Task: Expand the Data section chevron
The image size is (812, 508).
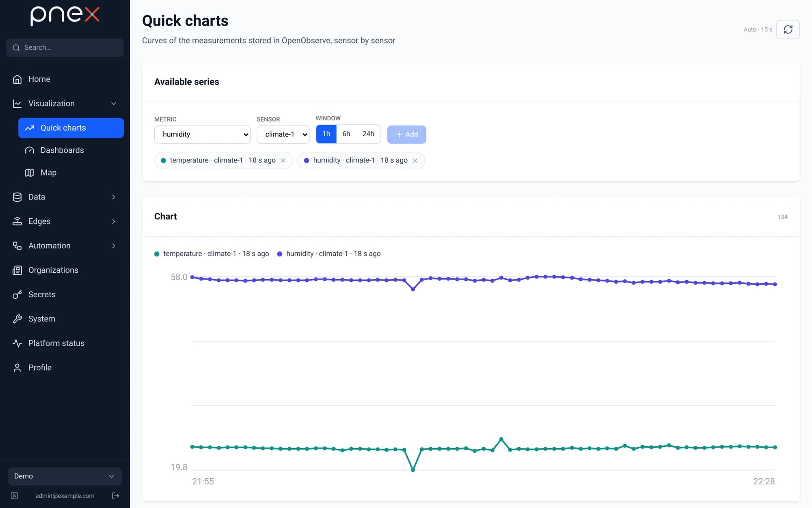Action: [x=114, y=197]
